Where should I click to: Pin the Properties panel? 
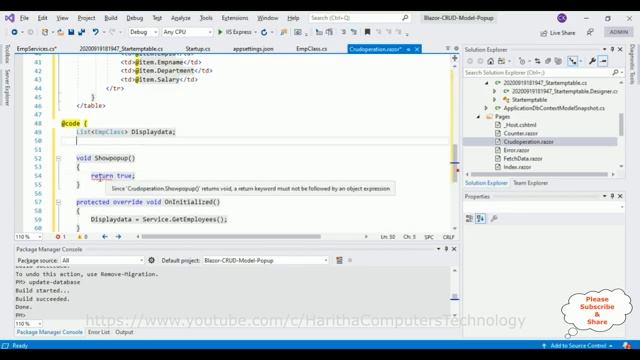click(612, 196)
